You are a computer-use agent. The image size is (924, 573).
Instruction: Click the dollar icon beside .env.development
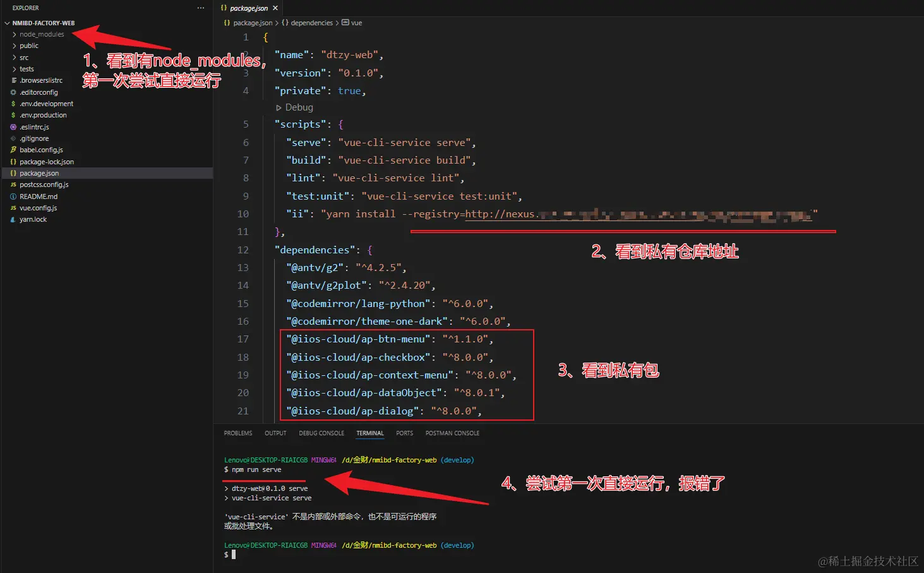coord(13,104)
